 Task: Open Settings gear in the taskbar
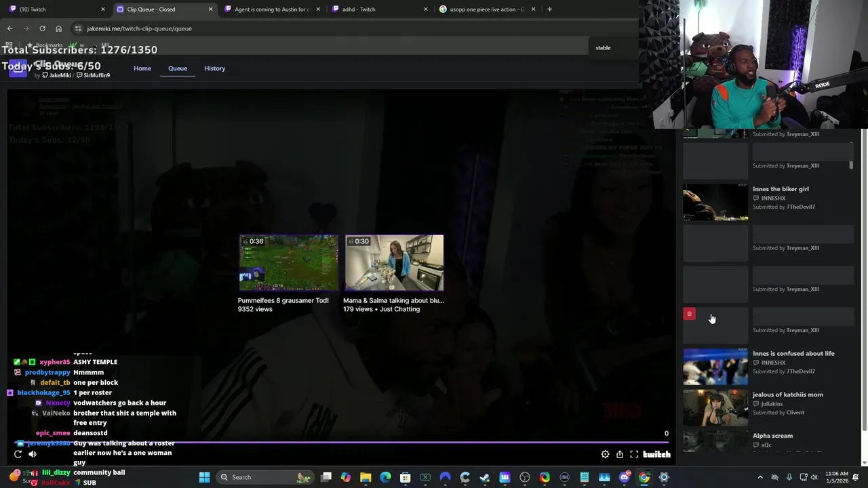click(664, 477)
